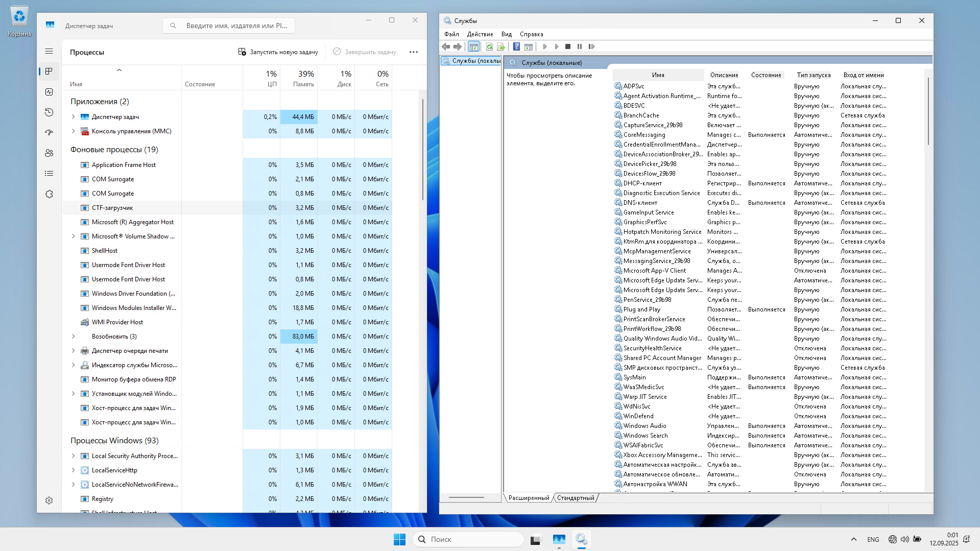
Task: Select Службы (локальные) tree node
Action: (x=471, y=61)
